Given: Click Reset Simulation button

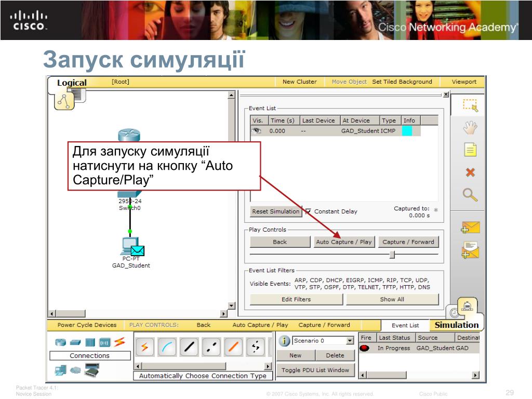Looking at the screenshot, I should [276, 211].
